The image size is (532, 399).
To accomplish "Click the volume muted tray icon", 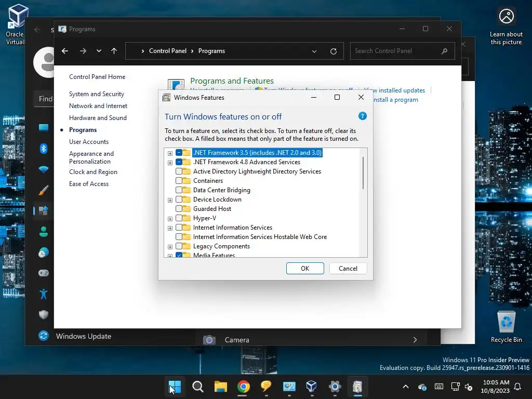I will (x=469, y=387).
